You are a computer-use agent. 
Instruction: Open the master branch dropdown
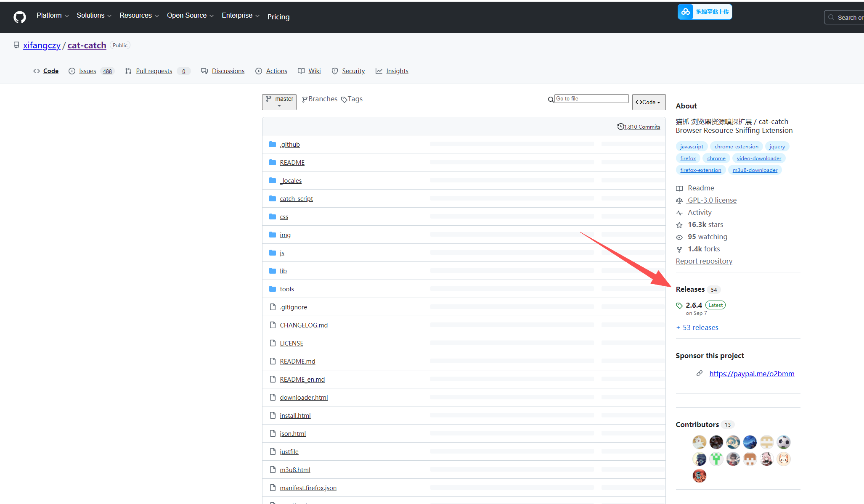tap(279, 102)
